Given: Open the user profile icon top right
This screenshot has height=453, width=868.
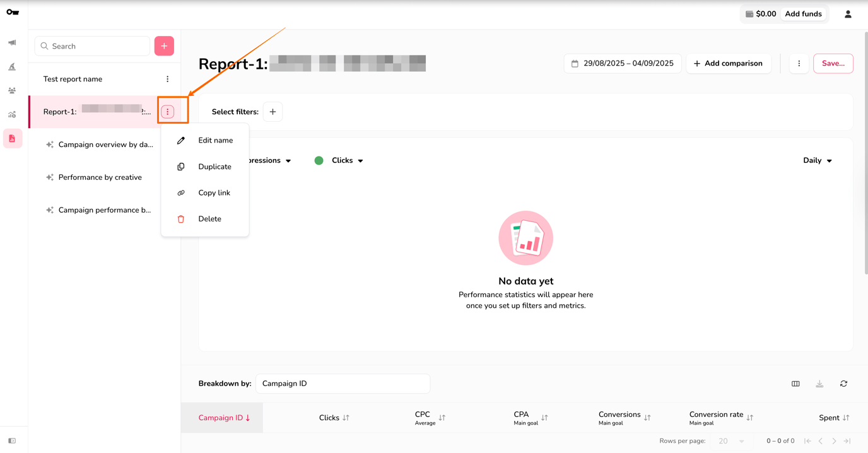Looking at the screenshot, I should pos(848,13).
